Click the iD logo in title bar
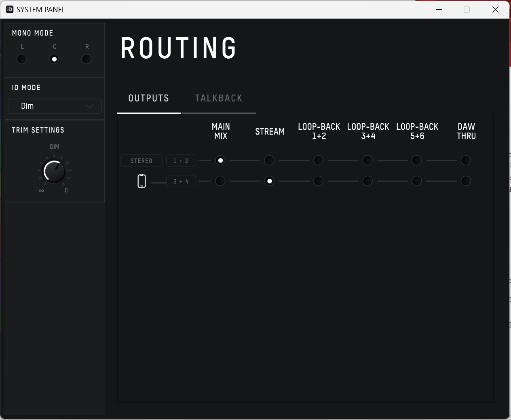 10,9
